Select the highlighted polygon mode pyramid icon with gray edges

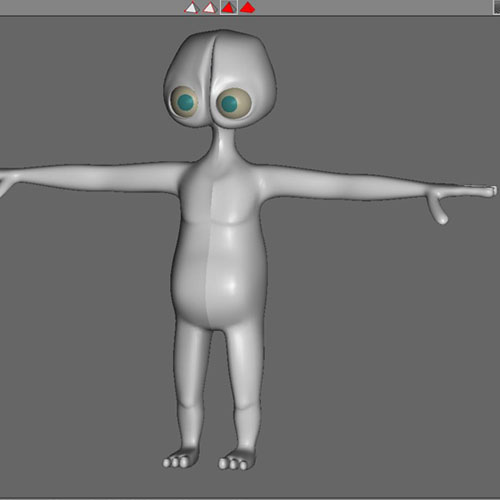[x=229, y=7]
